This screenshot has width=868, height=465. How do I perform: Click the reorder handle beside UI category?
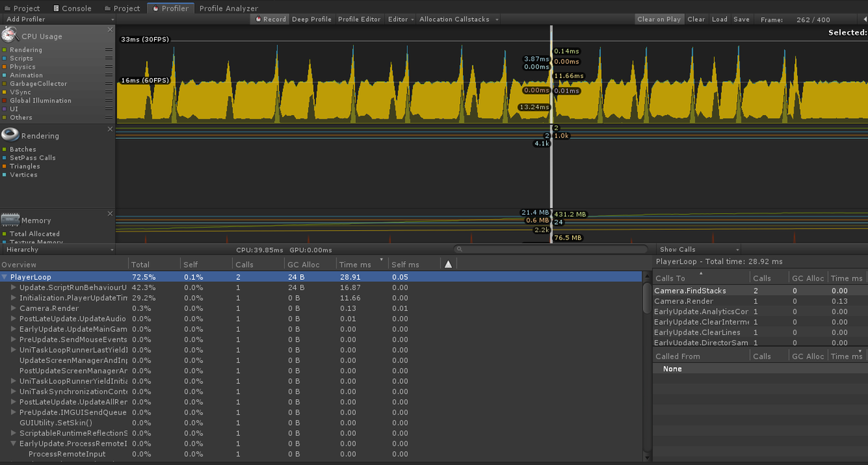coord(109,109)
